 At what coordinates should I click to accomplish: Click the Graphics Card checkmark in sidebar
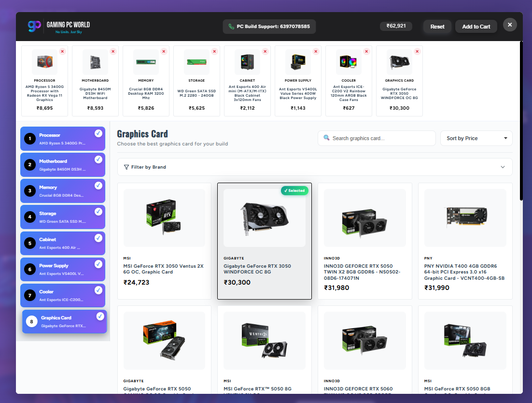point(100,316)
